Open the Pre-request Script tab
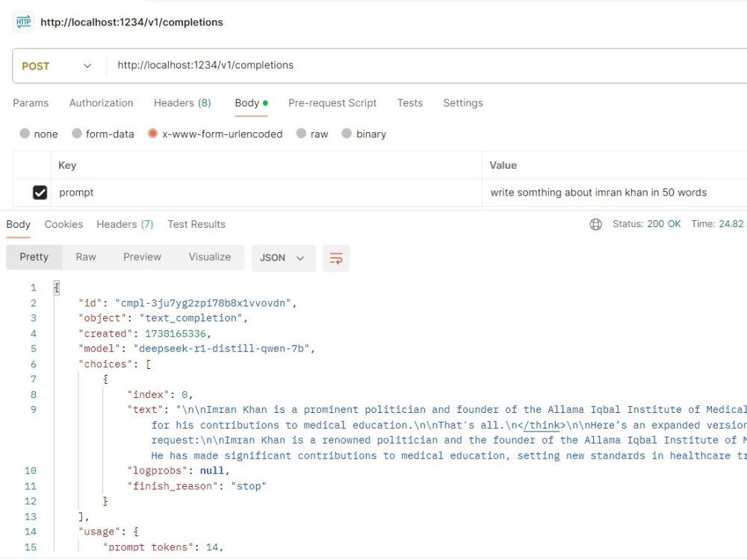Screen dimensions: 747x560 click(x=332, y=103)
